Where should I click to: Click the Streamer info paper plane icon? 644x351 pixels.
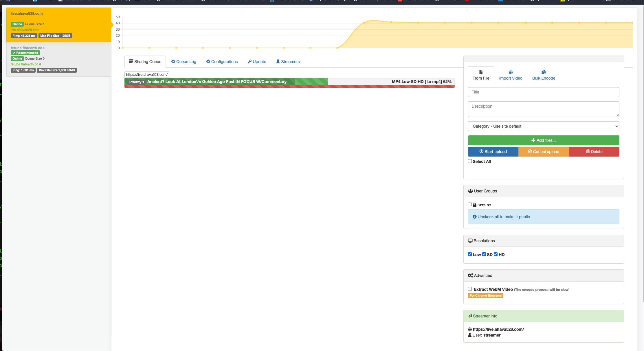[470, 316]
